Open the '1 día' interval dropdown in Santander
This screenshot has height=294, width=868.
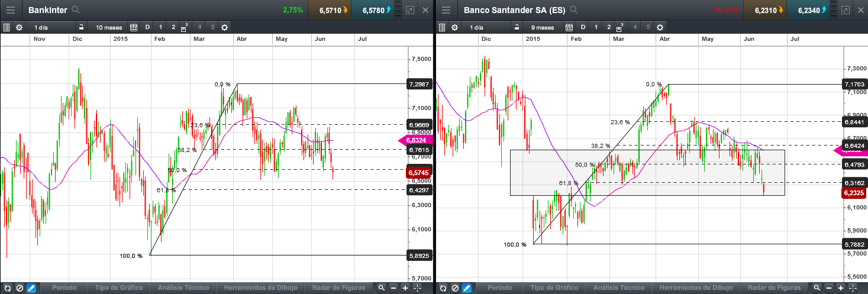[486, 27]
